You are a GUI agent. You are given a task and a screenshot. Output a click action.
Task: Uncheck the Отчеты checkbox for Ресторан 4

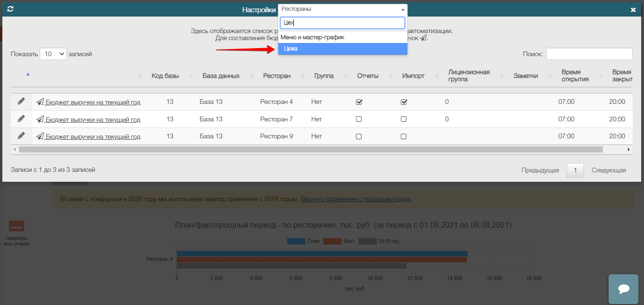(x=359, y=102)
